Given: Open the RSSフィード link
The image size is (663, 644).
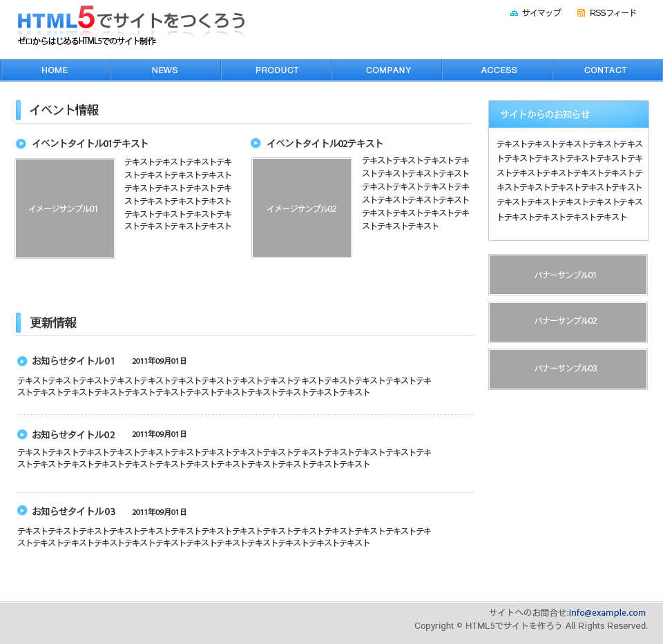Looking at the screenshot, I should tap(613, 13).
